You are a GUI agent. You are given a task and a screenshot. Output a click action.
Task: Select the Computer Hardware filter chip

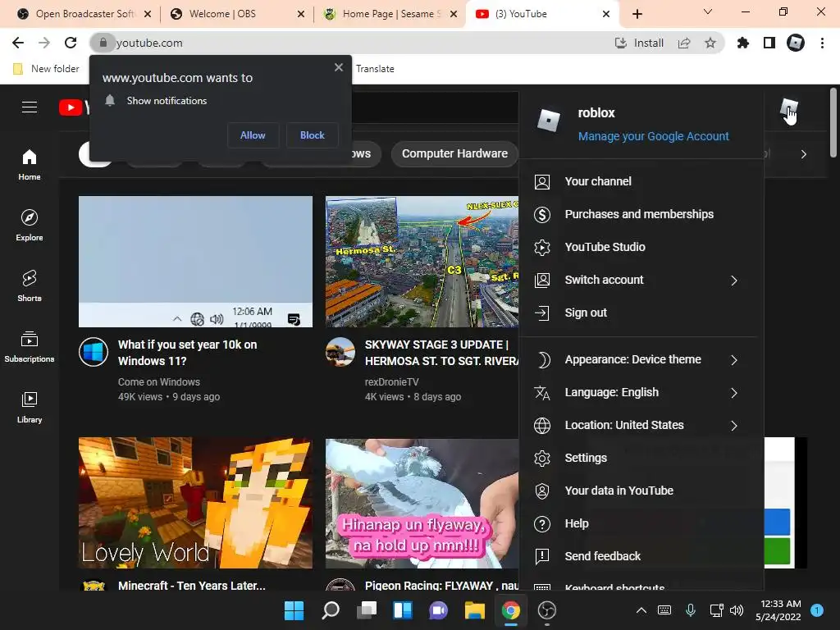pyautogui.click(x=454, y=153)
